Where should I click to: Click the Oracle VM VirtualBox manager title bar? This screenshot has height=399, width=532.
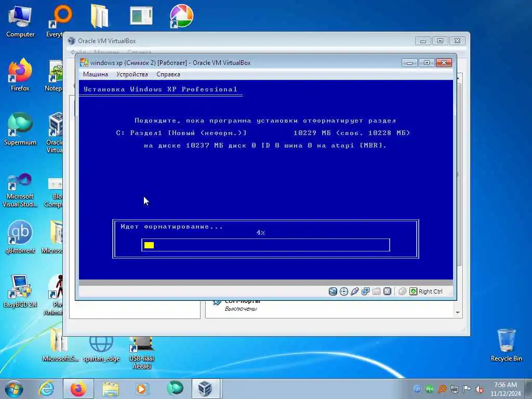tap(237, 41)
